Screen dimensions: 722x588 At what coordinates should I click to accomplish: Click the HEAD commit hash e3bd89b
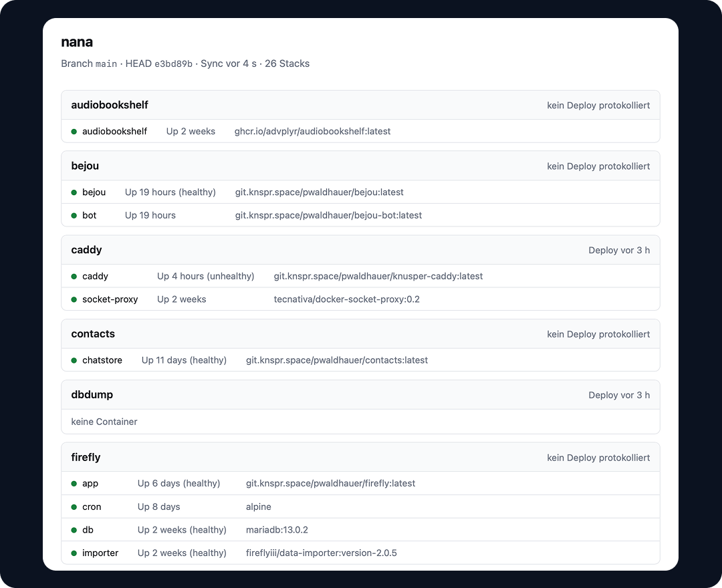(x=173, y=64)
